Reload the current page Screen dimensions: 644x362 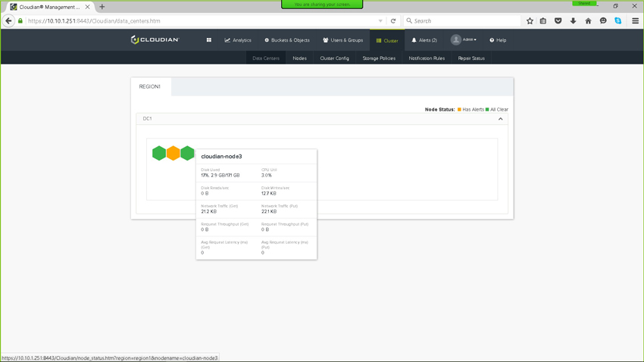pyautogui.click(x=393, y=21)
